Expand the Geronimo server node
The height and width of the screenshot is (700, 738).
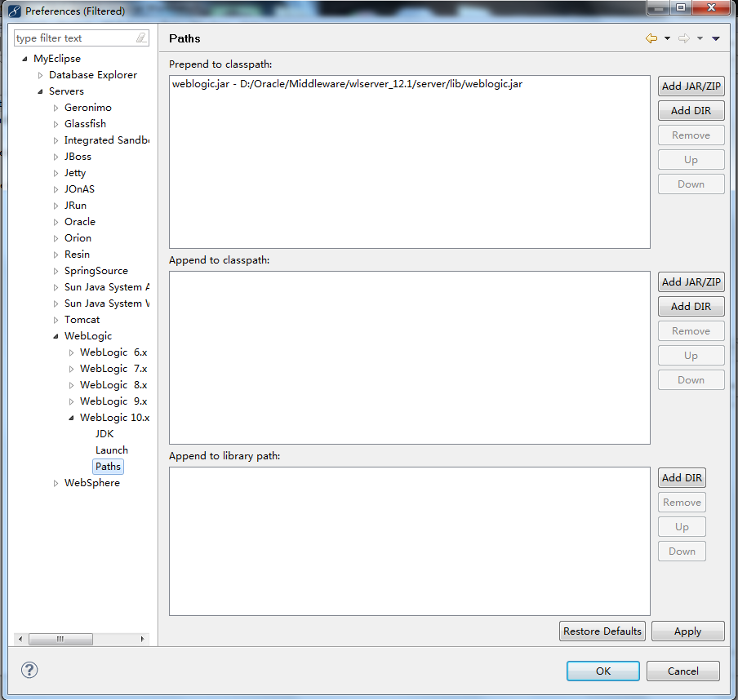56,108
